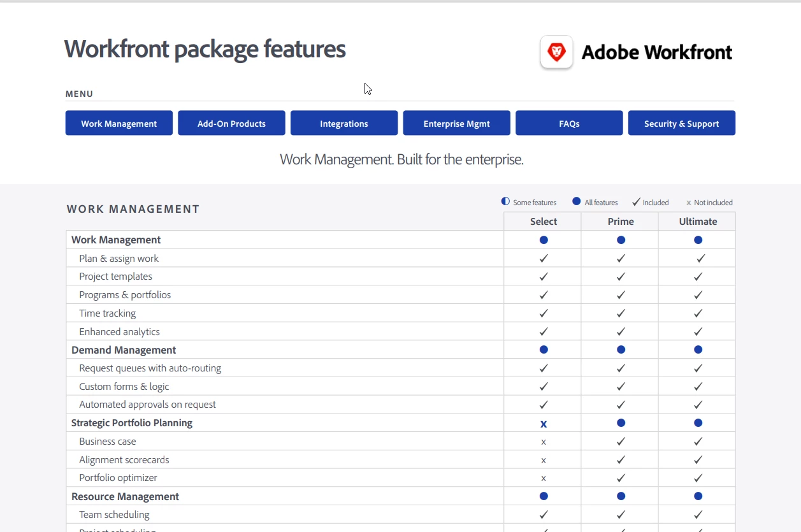Click the Ultimate checkmark for Automated approvals on request
Image resolution: width=801 pixels, height=532 pixels.
click(x=698, y=405)
